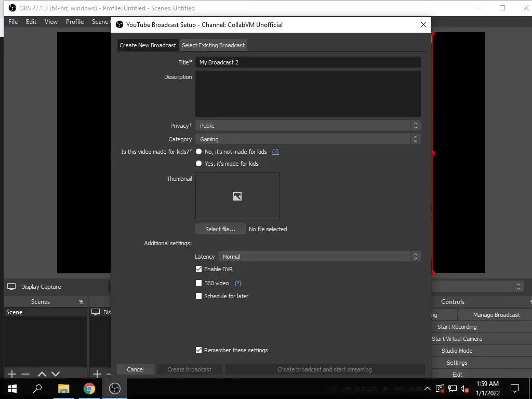This screenshot has height=399, width=532.
Task: Move scene down with arrow icon
Action: (56, 374)
